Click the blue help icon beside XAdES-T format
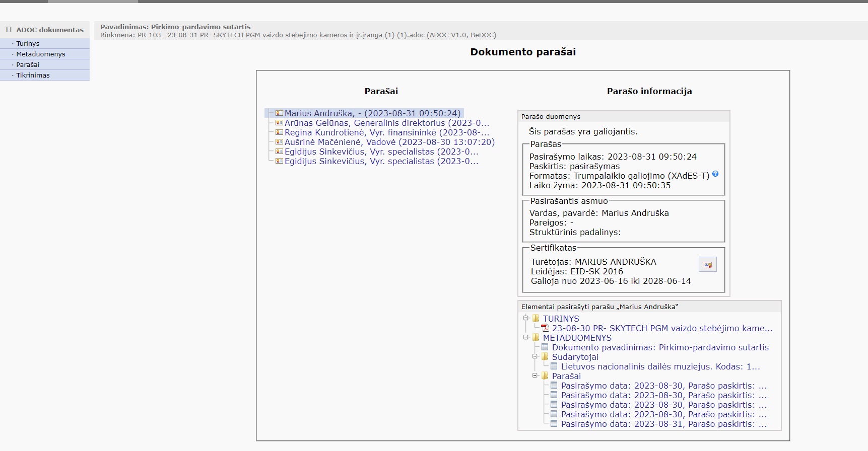This screenshot has width=868, height=451. (x=715, y=174)
